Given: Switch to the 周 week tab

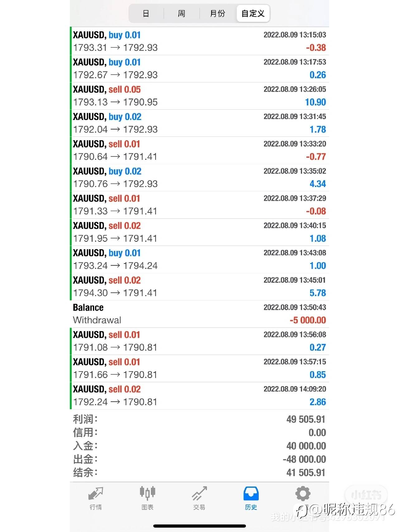Looking at the screenshot, I should coord(181,13).
